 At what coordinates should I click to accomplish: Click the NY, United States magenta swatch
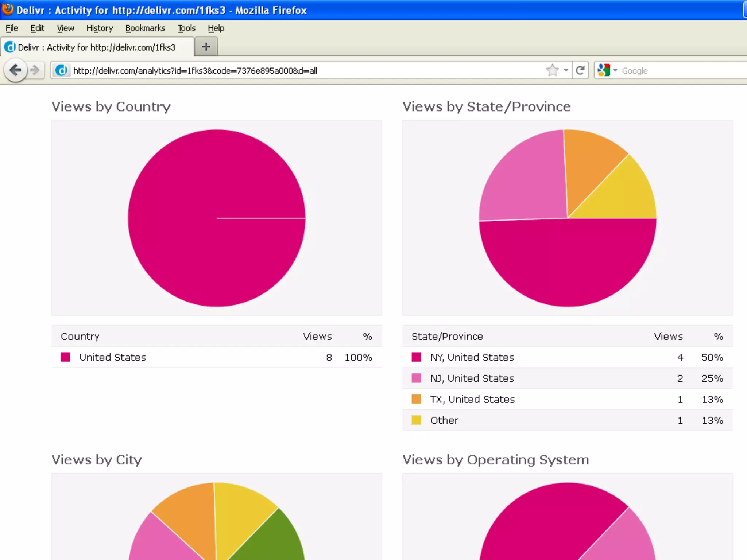(x=416, y=357)
